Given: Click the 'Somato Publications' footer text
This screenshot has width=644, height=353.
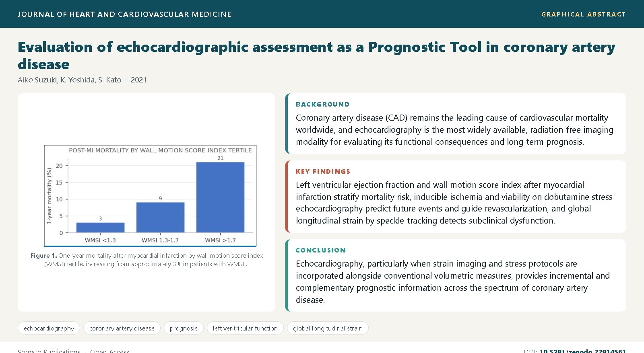Looking at the screenshot, I should click(x=49, y=351).
